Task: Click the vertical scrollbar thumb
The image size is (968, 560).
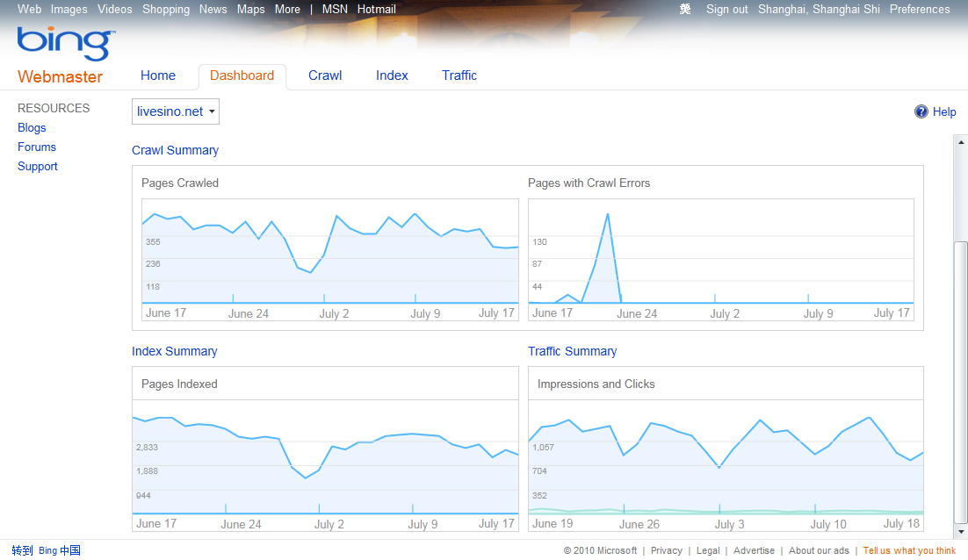Action: (x=961, y=383)
